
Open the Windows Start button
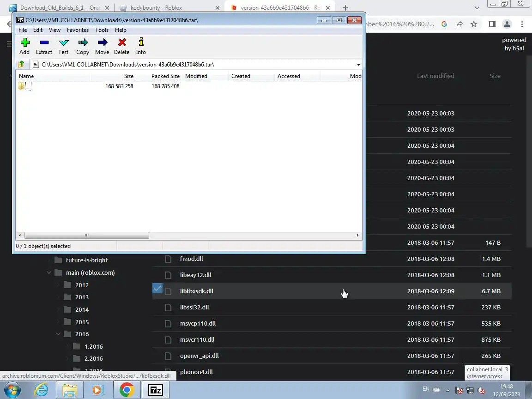(x=12, y=390)
